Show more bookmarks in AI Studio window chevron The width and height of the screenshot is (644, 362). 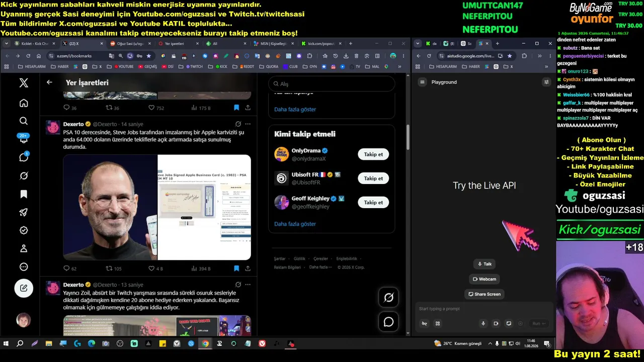[x=546, y=66]
